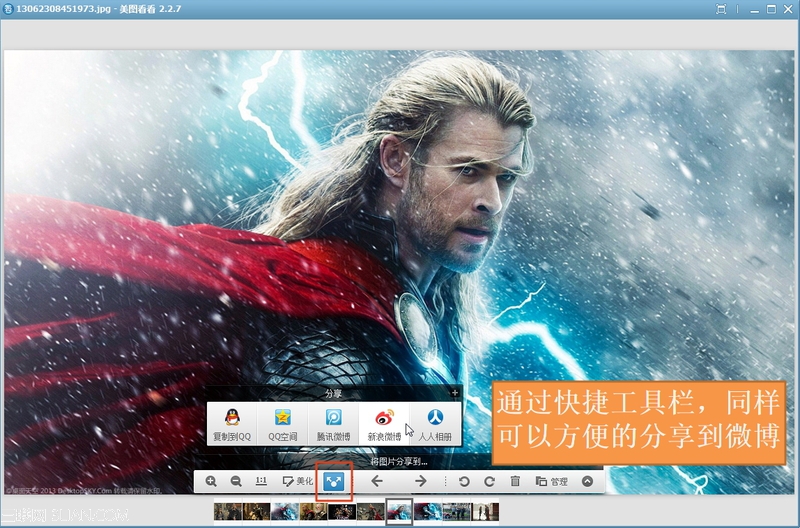
Task: Minimize the 美图看看 window
Action: pyautogui.click(x=755, y=9)
